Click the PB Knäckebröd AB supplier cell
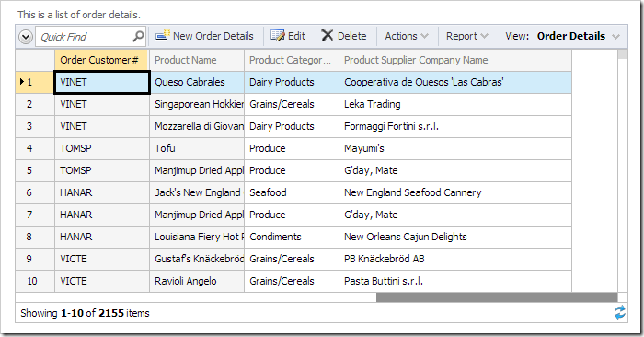The width and height of the screenshot is (644, 337). pyautogui.click(x=455, y=259)
